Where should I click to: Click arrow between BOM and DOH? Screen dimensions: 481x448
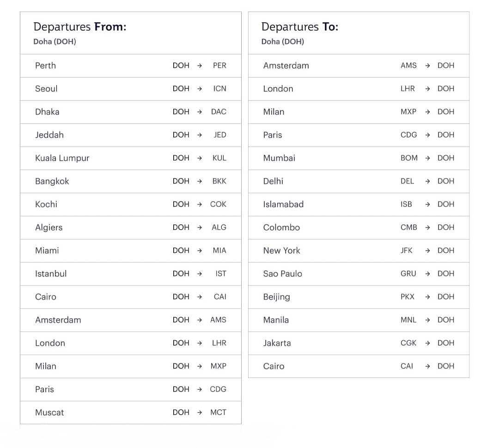tap(427, 158)
